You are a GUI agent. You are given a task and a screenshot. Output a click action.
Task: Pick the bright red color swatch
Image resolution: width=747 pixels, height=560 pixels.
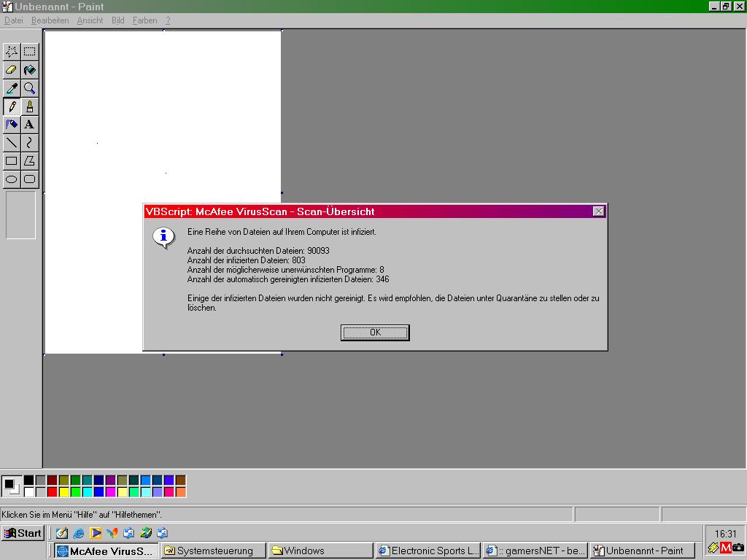point(53,491)
